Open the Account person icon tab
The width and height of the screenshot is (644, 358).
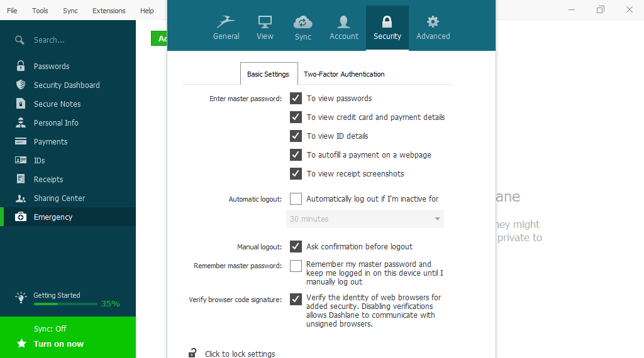[343, 22]
